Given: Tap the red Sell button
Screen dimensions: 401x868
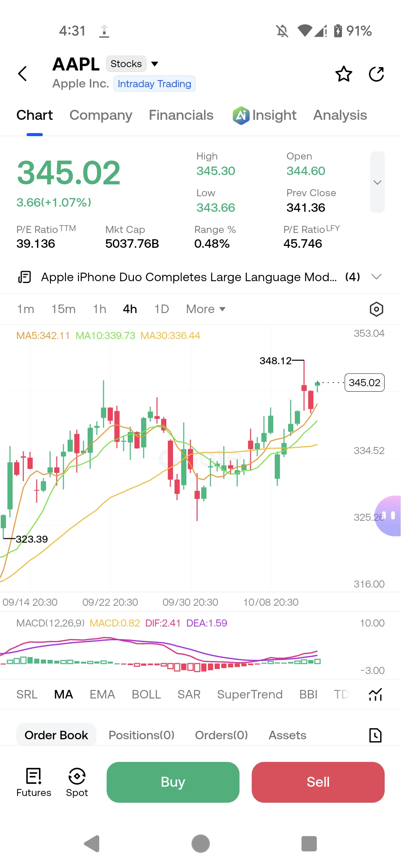Looking at the screenshot, I should pyautogui.click(x=318, y=782).
